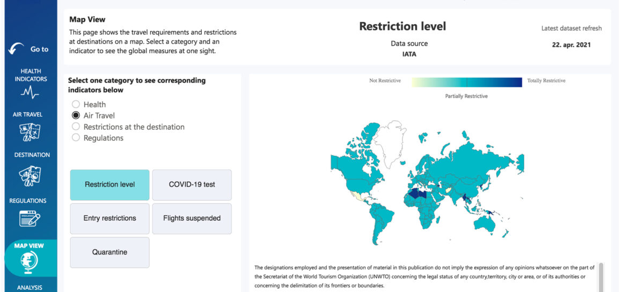Click the 'Partially Restrictive' legend label
The image size is (644, 292).
click(466, 96)
